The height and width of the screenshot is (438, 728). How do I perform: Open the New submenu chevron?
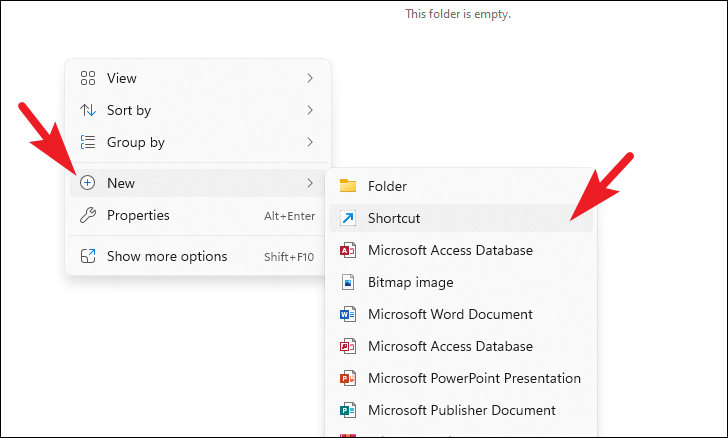pyautogui.click(x=310, y=183)
